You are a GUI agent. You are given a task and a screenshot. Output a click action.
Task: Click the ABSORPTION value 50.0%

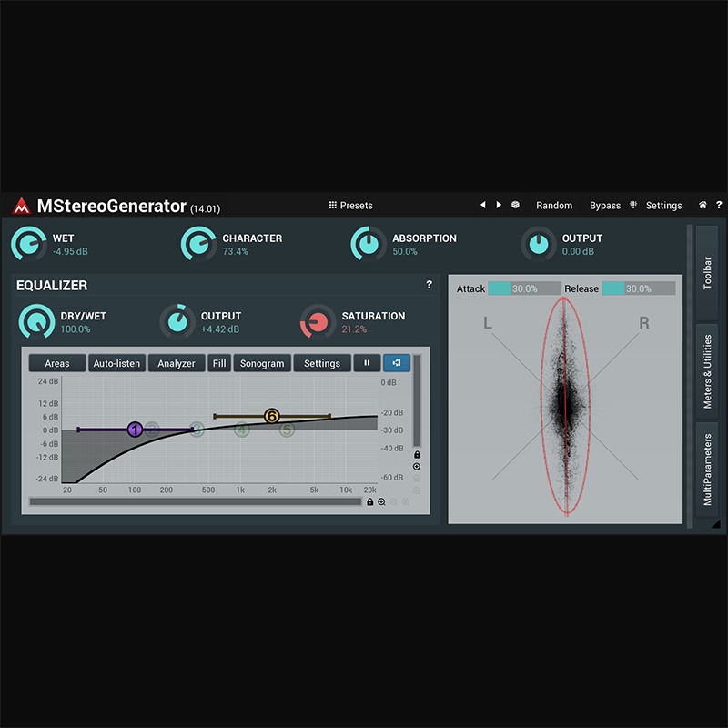coord(405,251)
